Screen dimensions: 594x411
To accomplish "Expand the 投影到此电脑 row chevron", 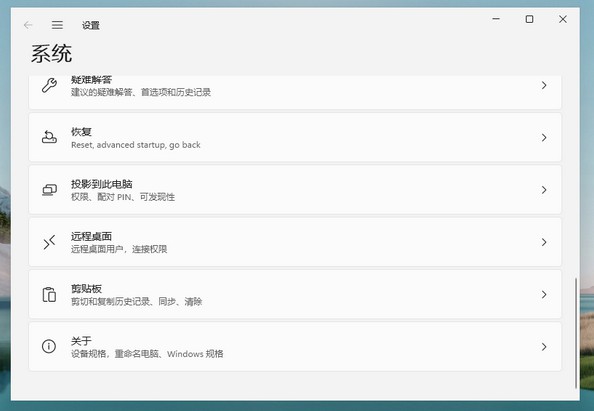I will pyautogui.click(x=544, y=190).
